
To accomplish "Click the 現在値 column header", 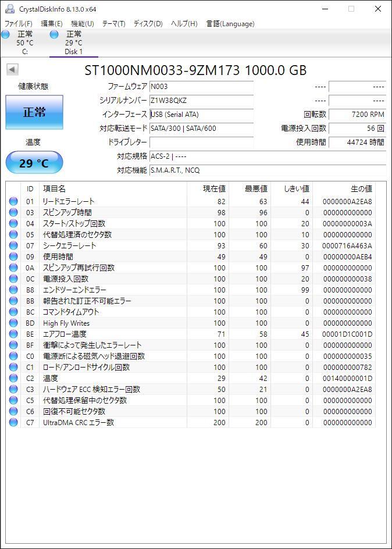I will coord(208,188).
